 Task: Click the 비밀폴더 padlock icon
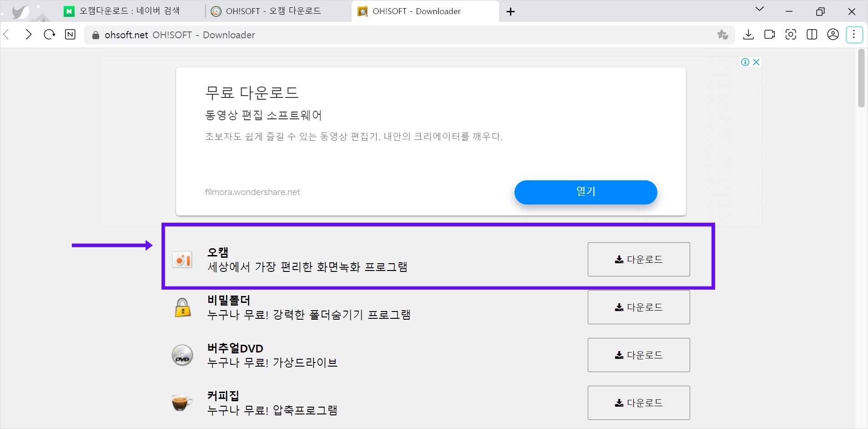(x=182, y=307)
